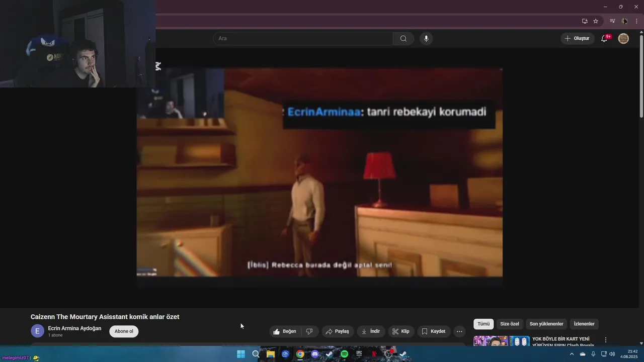The width and height of the screenshot is (644, 362).
Task: Click the install app icon in address bar
Action: point(585,21)
